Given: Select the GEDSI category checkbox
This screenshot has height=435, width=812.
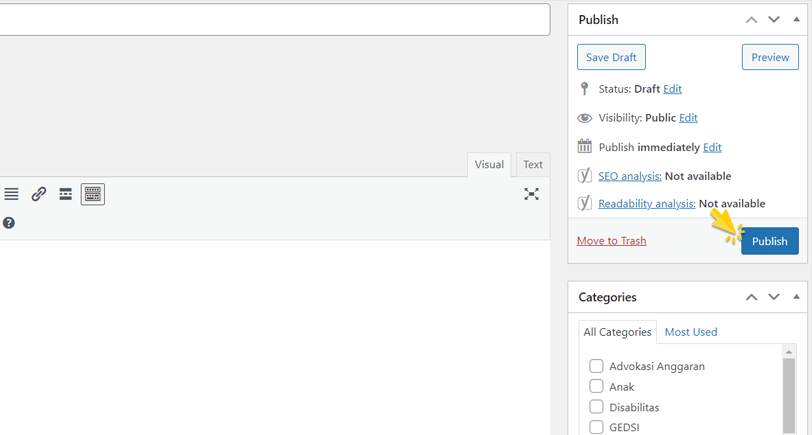Looking at the screenshot, I should pos(597,427).
